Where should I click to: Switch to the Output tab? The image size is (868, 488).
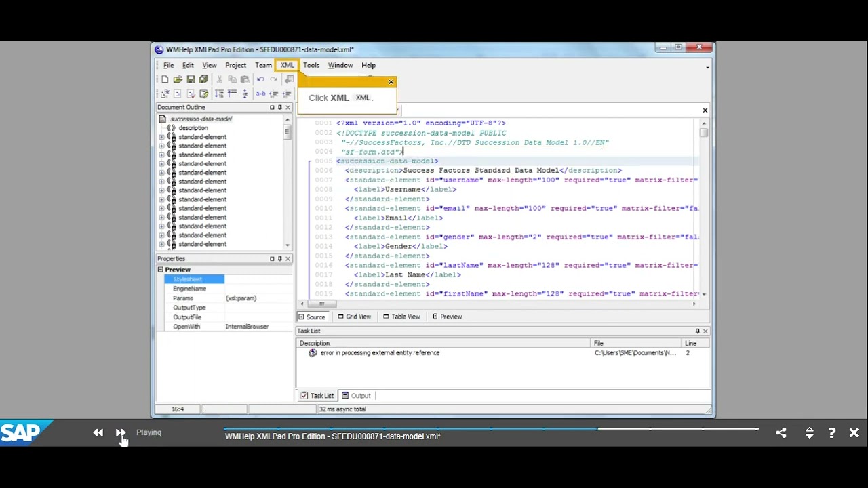click(356, 396)
